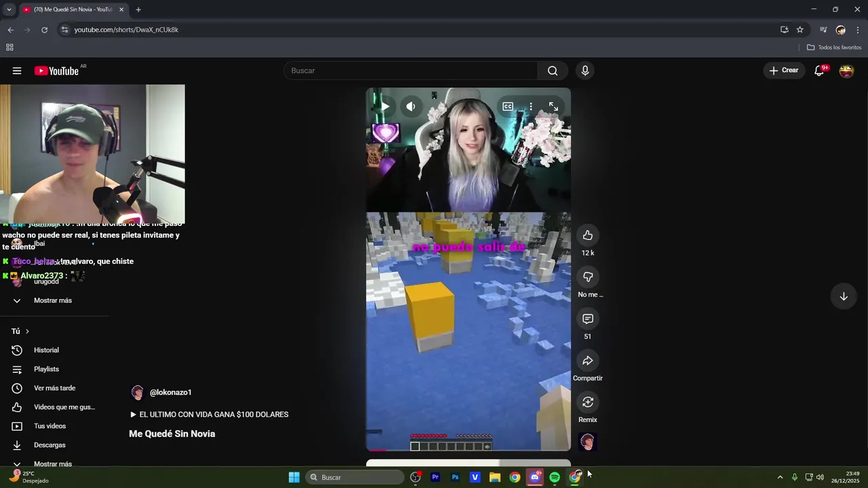Mute the Short's audio
Screen dimensions: 868x488
[x=410, y=106]
